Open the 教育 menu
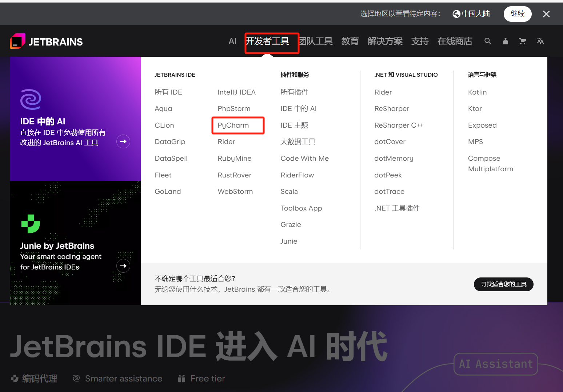The image size is (563, 392). click(350, 41)
